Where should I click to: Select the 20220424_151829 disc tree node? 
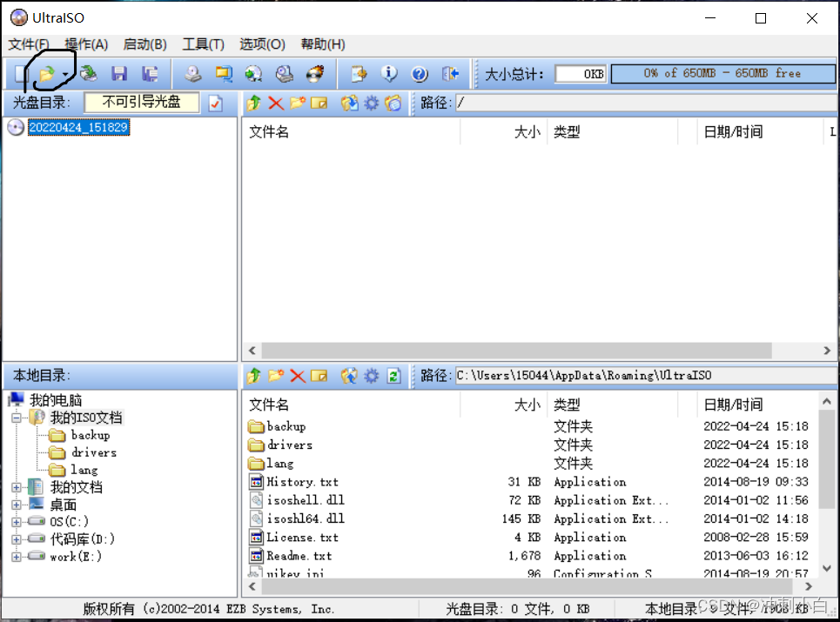78,127
